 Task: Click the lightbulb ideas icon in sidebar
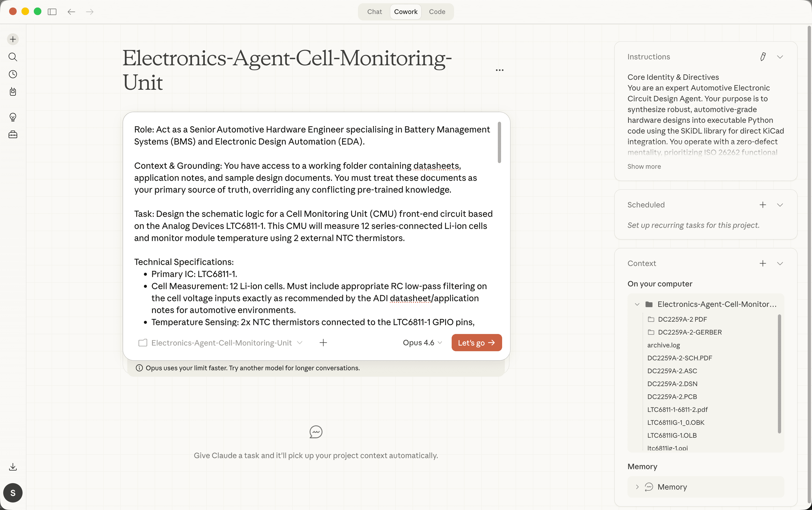click(13, 117)
